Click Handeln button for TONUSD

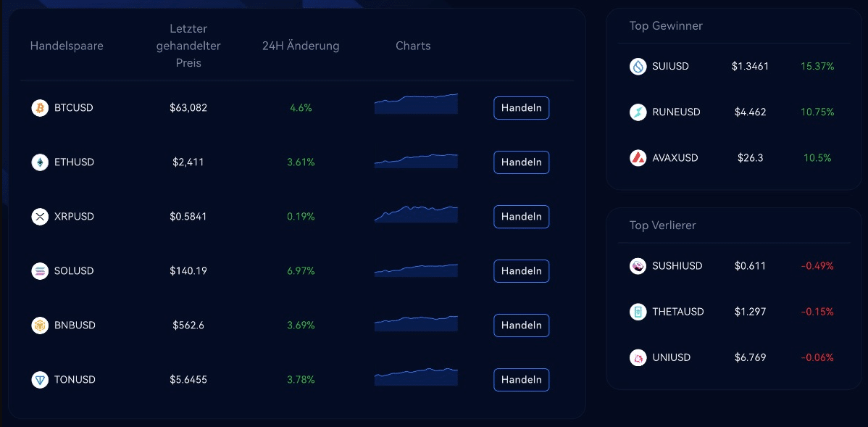click(522, 379)
